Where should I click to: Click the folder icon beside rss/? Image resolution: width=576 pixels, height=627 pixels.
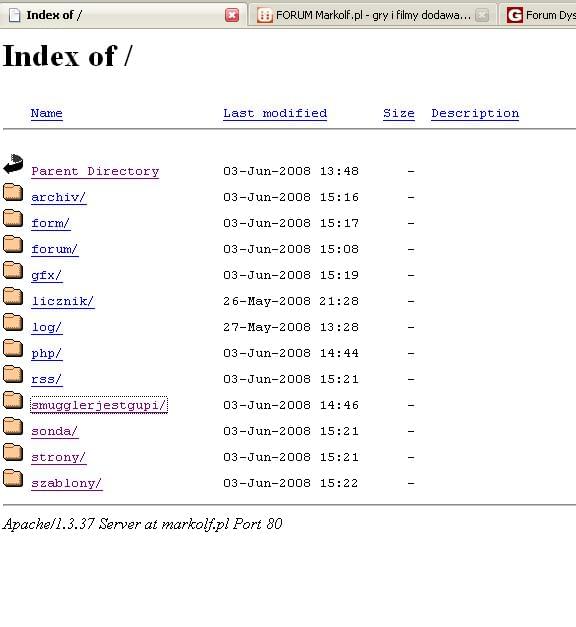click(13, 374)
